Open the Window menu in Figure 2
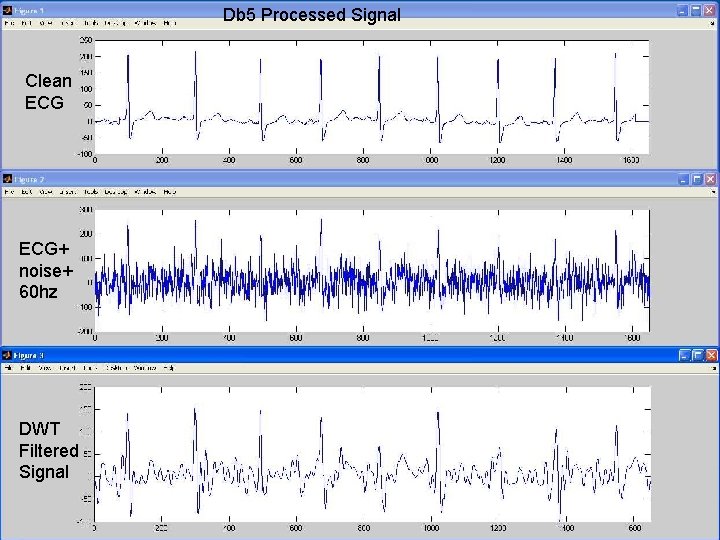Image resolution: width=720 pixels, height=540 pixels. coord(145,192)
